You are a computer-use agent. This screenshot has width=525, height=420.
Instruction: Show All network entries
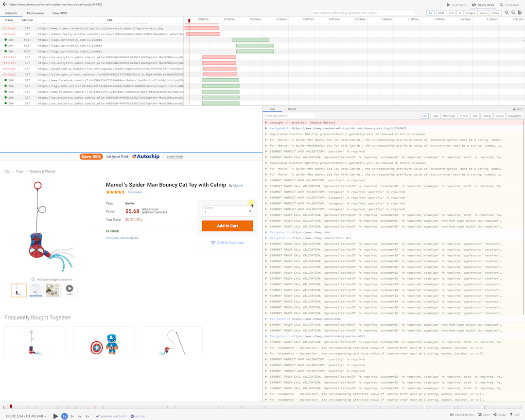point(431,13)
